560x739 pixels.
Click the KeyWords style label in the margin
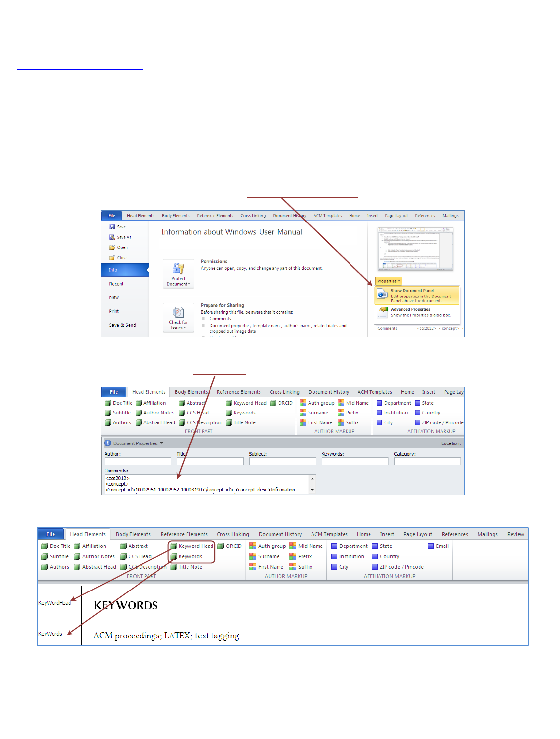(x=50, y=634)
